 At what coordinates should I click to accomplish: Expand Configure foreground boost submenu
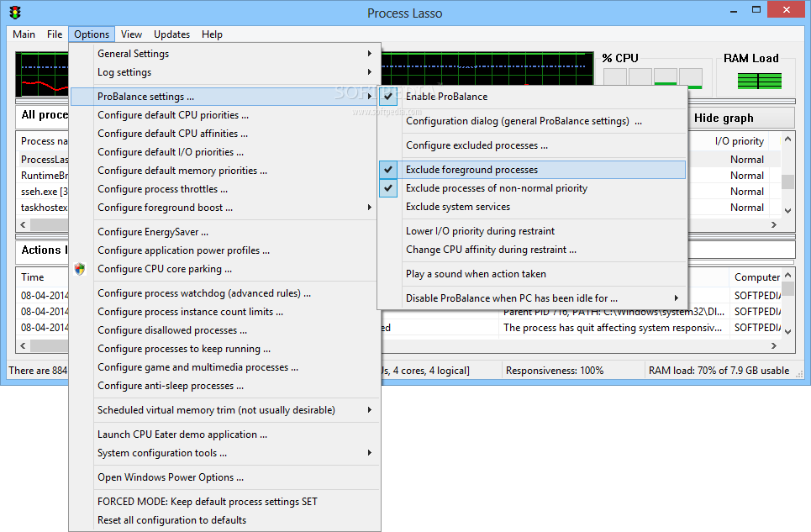(225, 208)
